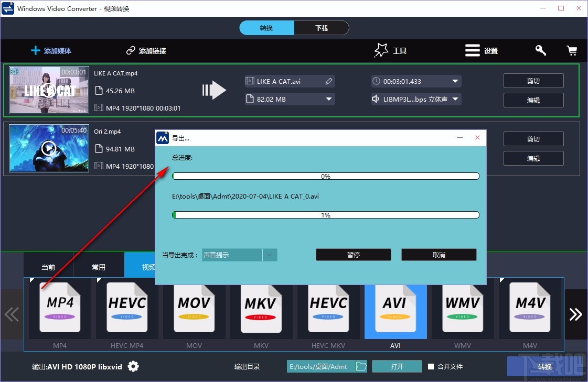
Task: Pause the export with 暂停 button
Action: [353, 255]
